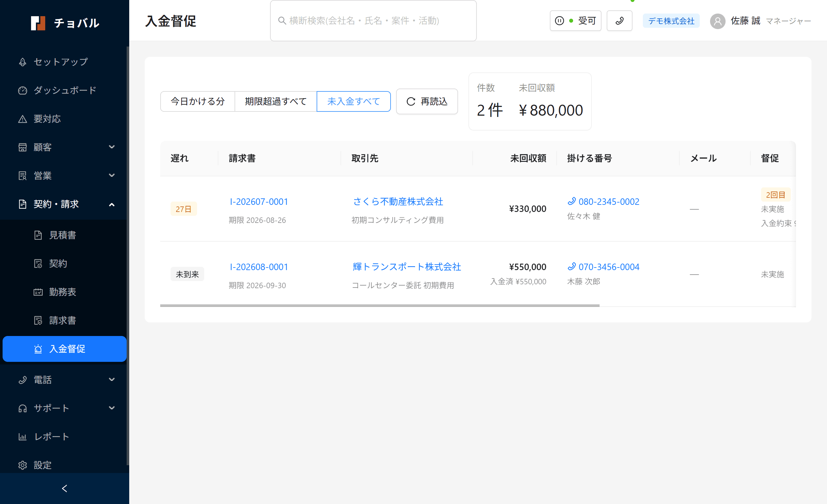Toggle the 受可 availability status
The width and height of the screenshot is (827, 504).
point(575,21)
